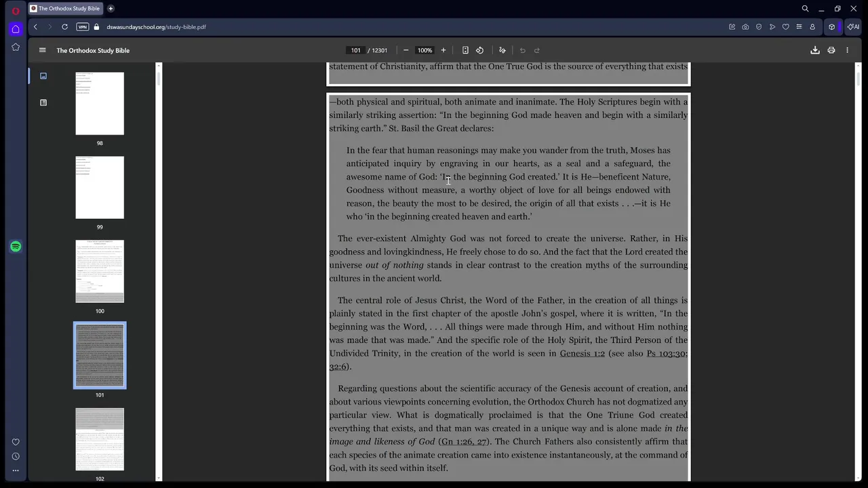Screen dimensions: 868x488
Task: Select The Orthodox Study Bible tab
Action: (x=65, y=9)
